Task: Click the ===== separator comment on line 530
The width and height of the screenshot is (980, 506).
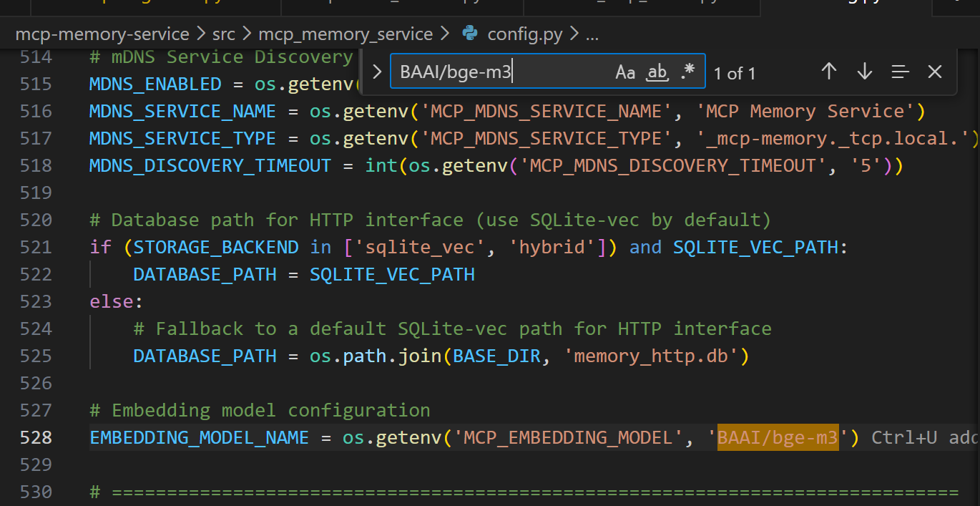Action: 524,492
